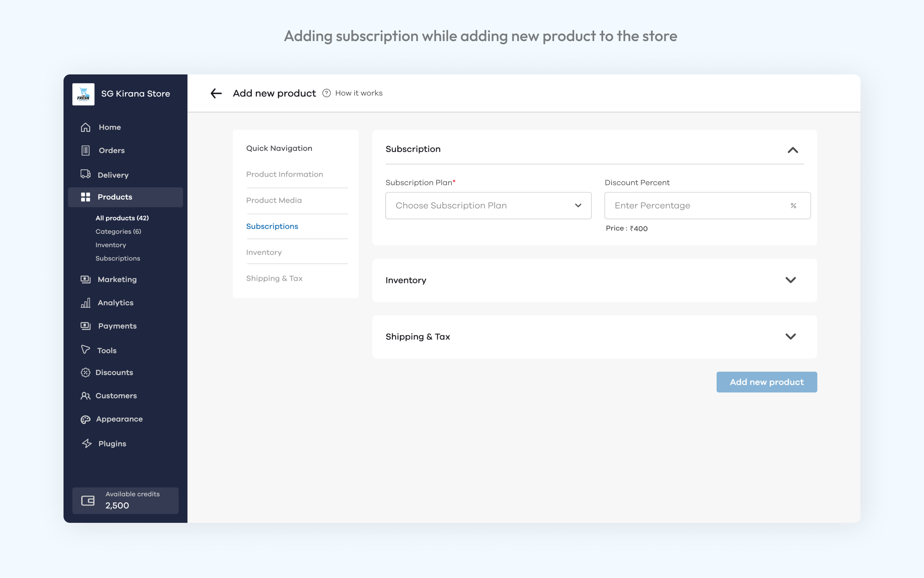Click the SG Kirana Store logo
The height and width of the screenshot is (578, 924).
[x=83, y=94]
